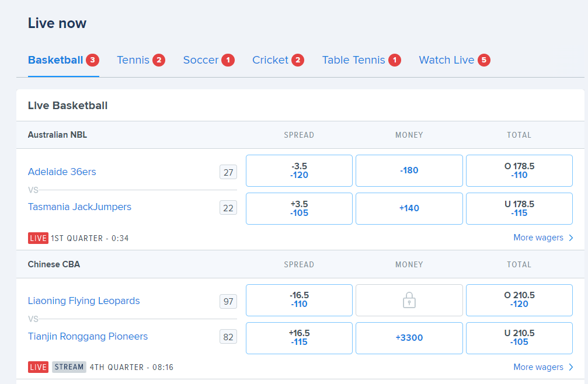The image size is (588, 384).
Task: Bet Tianjin Ronggang Pioneers moneyline +3300
Action: [409, 338]
